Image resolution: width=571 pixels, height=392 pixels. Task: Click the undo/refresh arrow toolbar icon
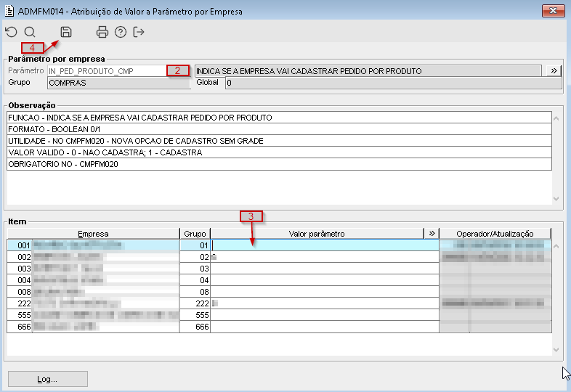[x=12, y=32]
